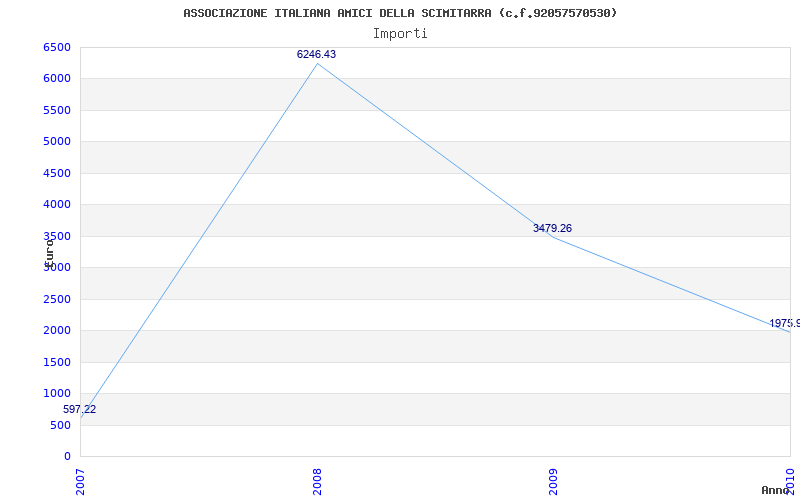Screen dimensions: 800x500
Task: Click the 6000 y-axis label
Action: pos(57,79)
